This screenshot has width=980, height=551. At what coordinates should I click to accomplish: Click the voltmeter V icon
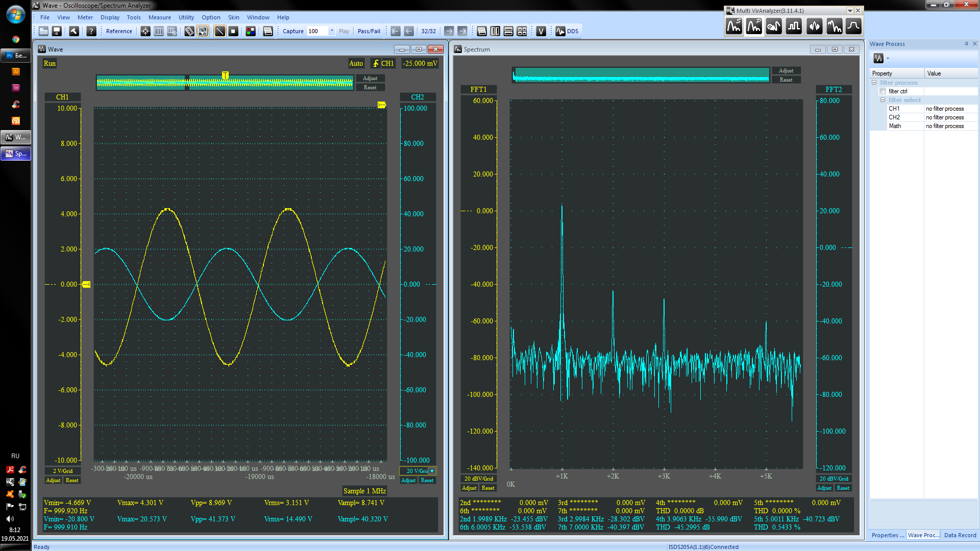pyautogui.click(x=541, y=31)
